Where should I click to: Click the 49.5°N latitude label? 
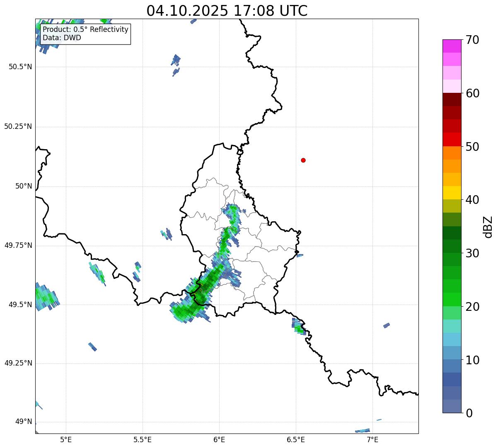pos(20,305)
